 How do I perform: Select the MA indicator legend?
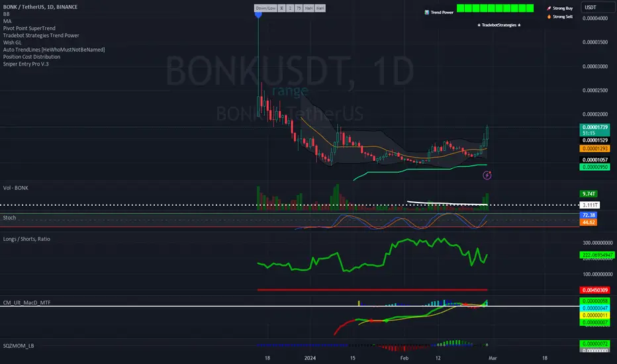pos(7,21)
